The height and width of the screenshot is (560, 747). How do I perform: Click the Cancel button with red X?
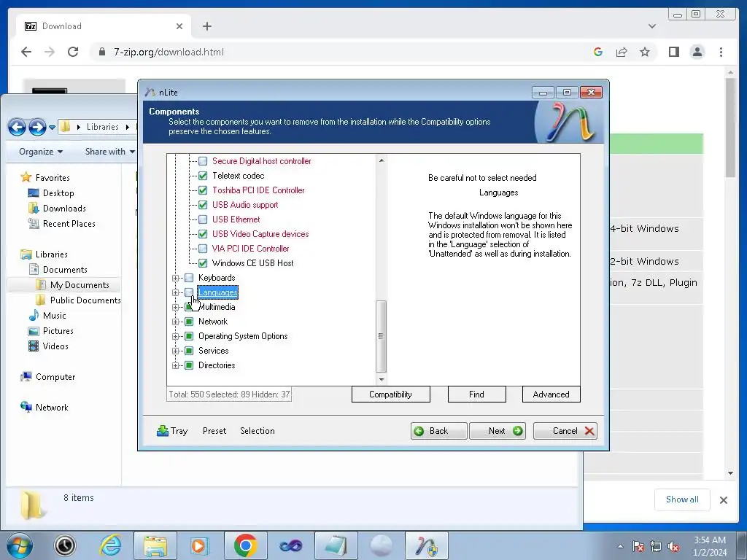[x=565, y=431]
